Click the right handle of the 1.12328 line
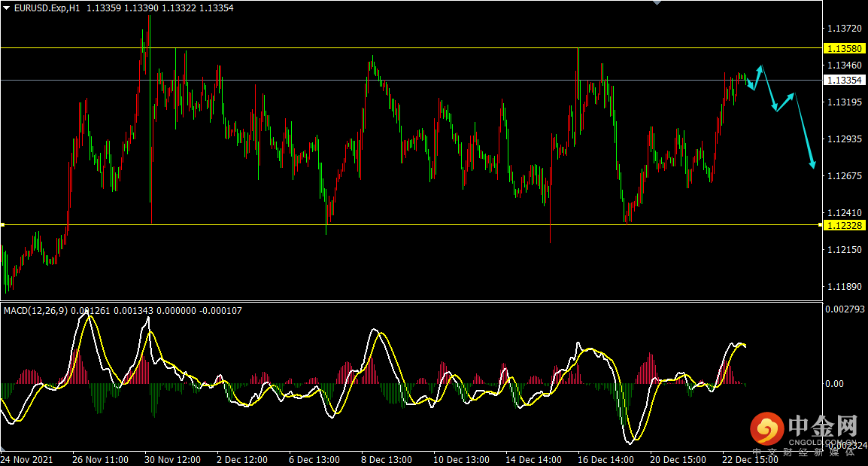Viewport: 868px width, 466px height. [x=821, y=225]
